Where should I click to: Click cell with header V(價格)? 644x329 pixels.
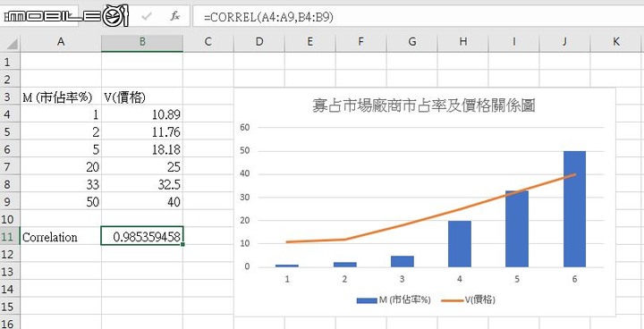142,97
